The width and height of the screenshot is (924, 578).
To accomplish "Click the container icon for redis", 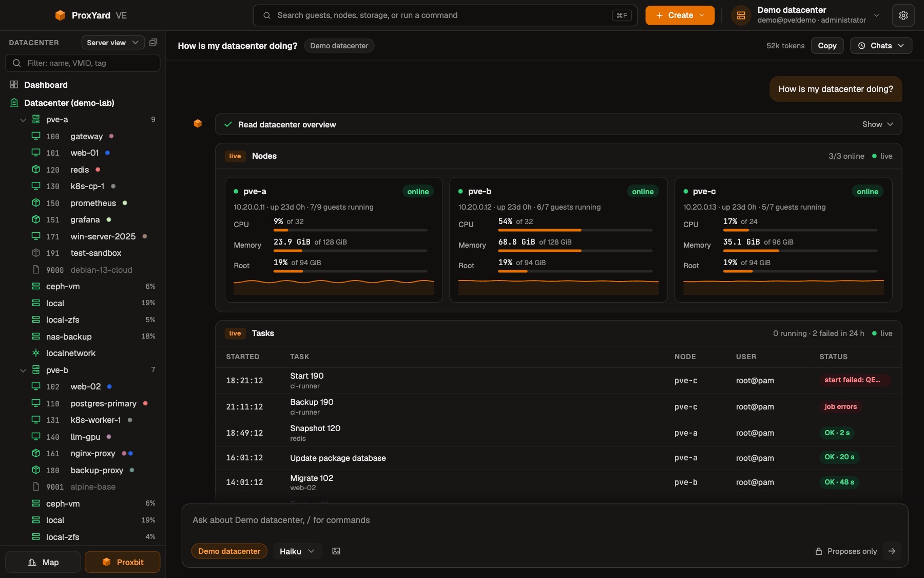I will [x=36, y=170].
